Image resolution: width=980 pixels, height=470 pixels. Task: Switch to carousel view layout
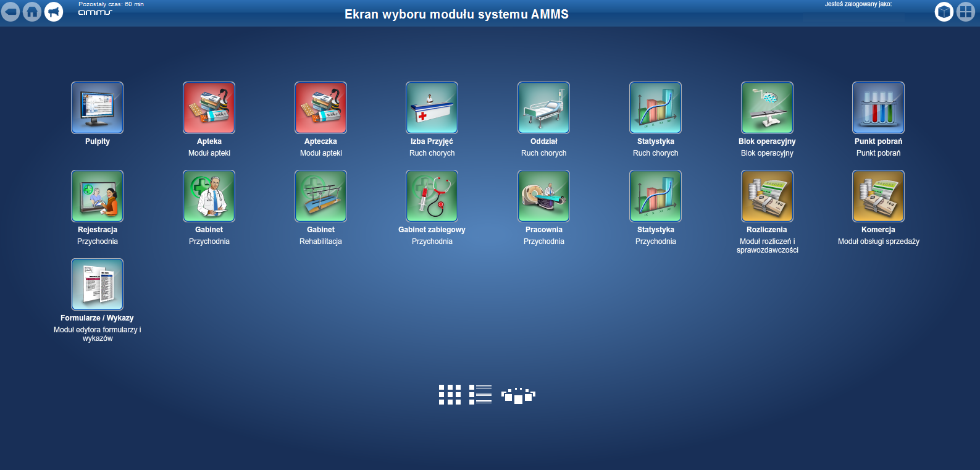point(518,395)
